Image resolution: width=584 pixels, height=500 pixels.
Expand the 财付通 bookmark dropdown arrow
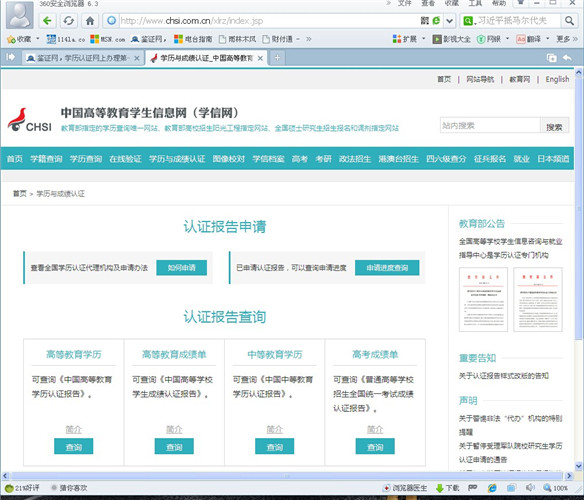(298, 39)
